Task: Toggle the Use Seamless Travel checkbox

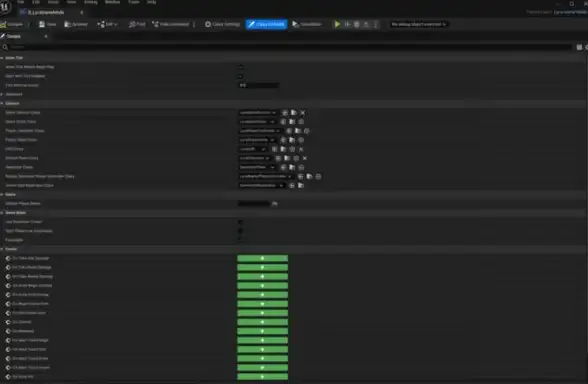Action: pos(241,222)
